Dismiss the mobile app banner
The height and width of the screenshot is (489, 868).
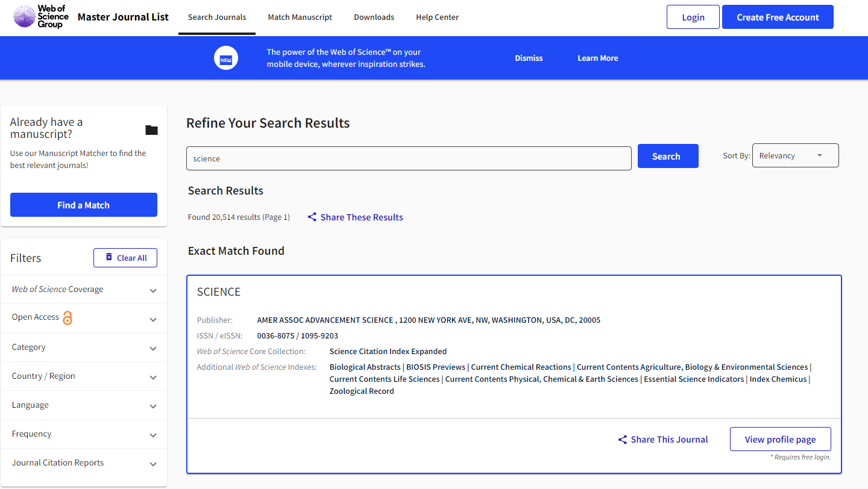(x=529, y=58)
